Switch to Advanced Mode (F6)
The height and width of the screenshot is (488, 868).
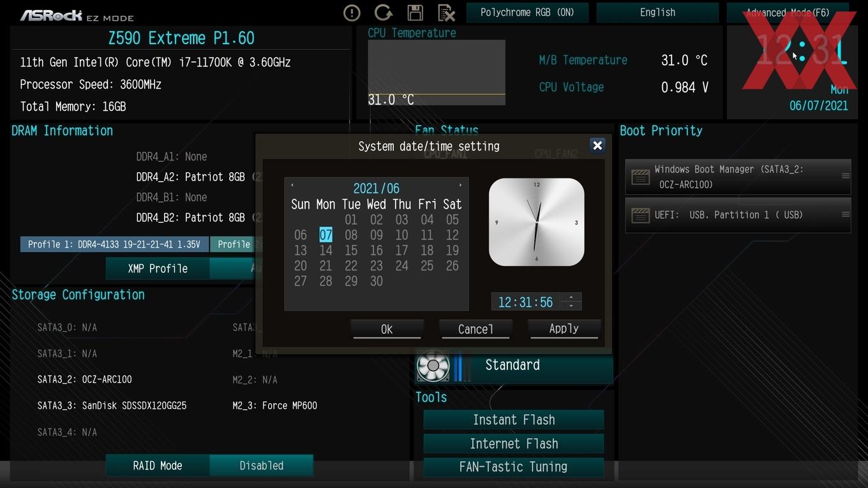(x=788, y=12)
